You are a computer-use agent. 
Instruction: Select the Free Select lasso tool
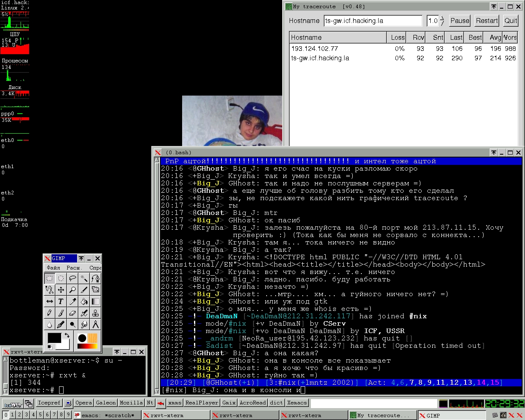click(x=72, y=278)
